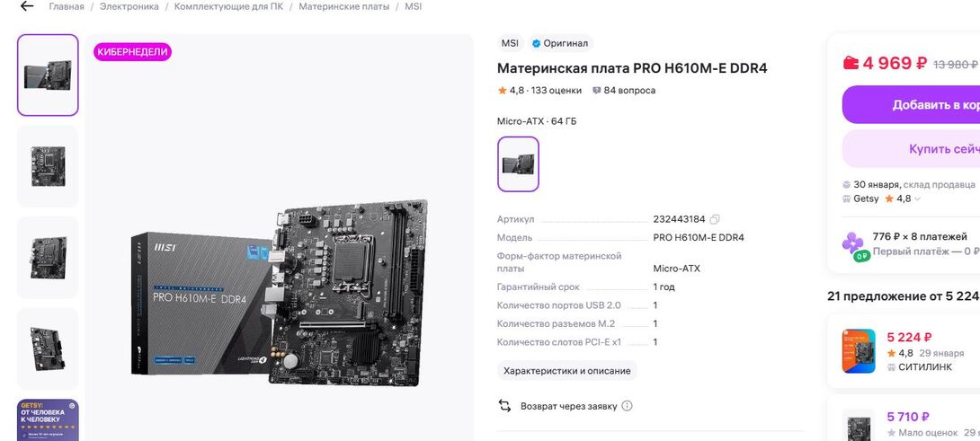Open Материнские платы breadcrumb
The width and height of the screenshot is (980, 441).
tap(343, 6)
